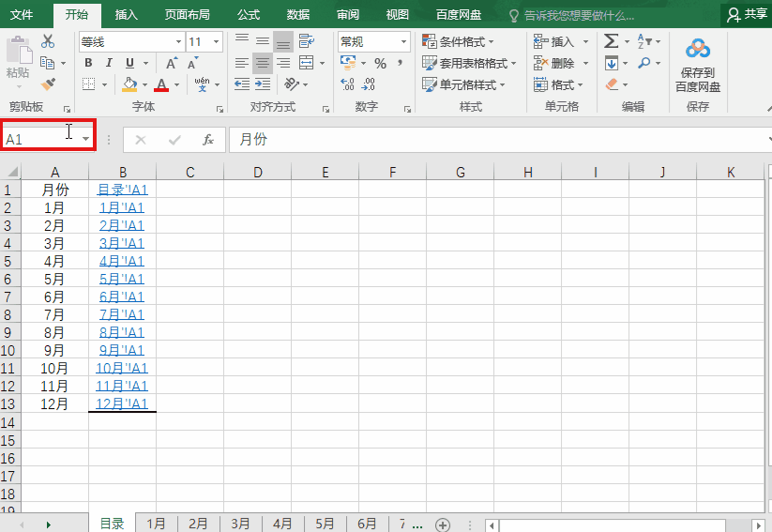This screenshot has width=772, height=532.
Task: Open the number format 常规 dropdown
Action: pyautogui.click(x=403, y=42)
